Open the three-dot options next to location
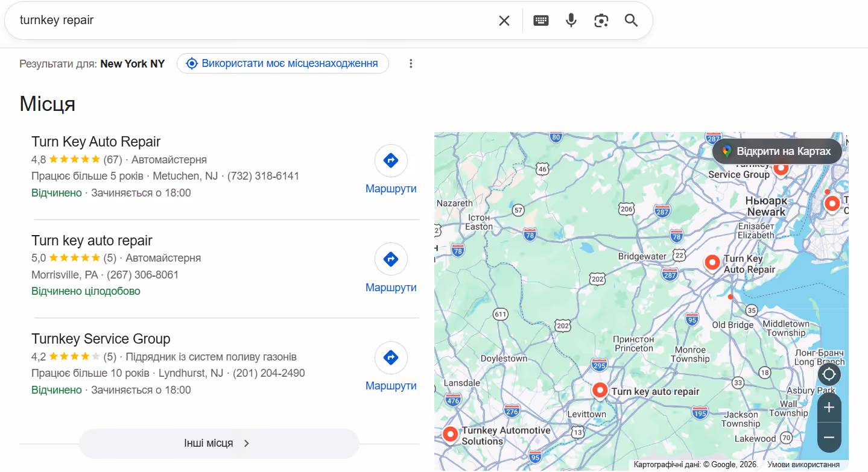The image size is (868, 472). 411,63
